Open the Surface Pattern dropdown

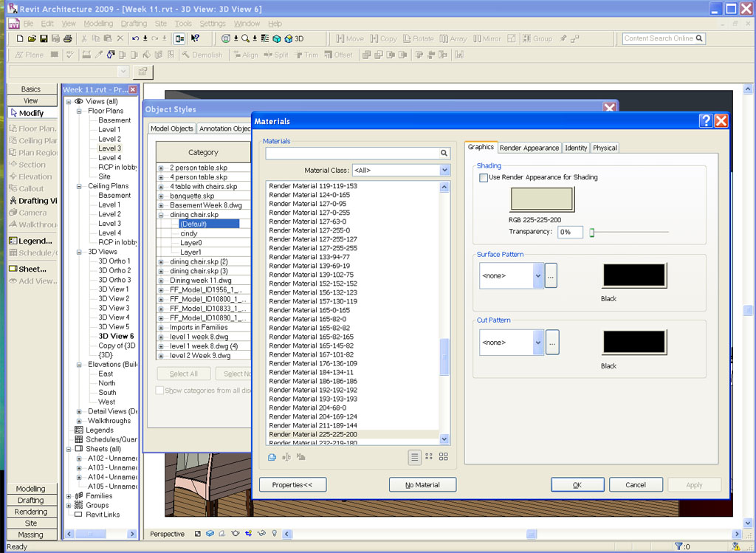point(537,275)
